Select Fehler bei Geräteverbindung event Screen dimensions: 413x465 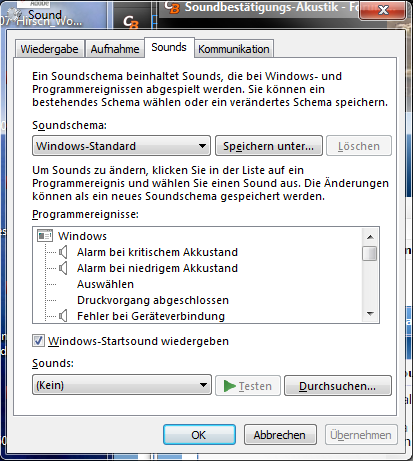(x=151, y=316)
